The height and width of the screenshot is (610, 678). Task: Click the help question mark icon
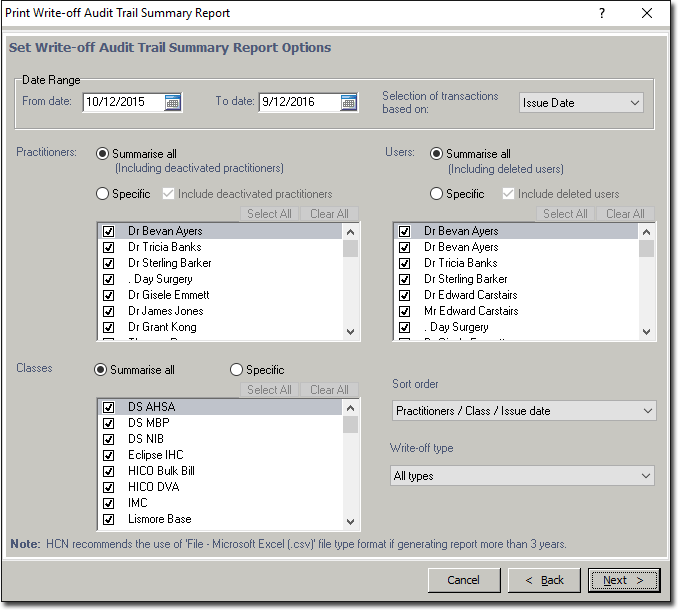click(x=601, y=13)
